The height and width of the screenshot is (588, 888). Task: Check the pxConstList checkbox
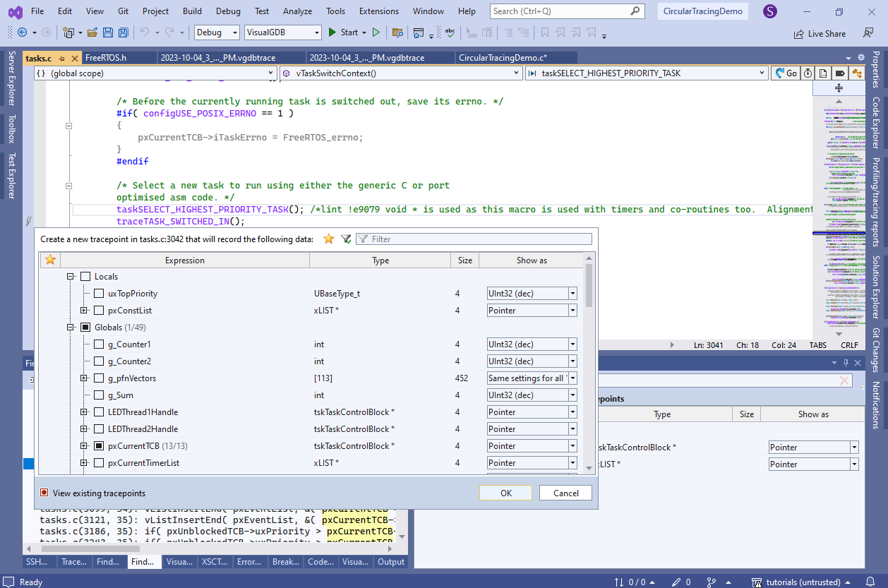[99, 311]
